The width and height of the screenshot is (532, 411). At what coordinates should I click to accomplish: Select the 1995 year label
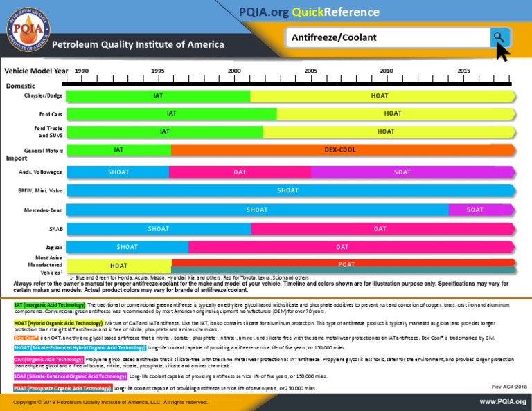pos(157,71)
